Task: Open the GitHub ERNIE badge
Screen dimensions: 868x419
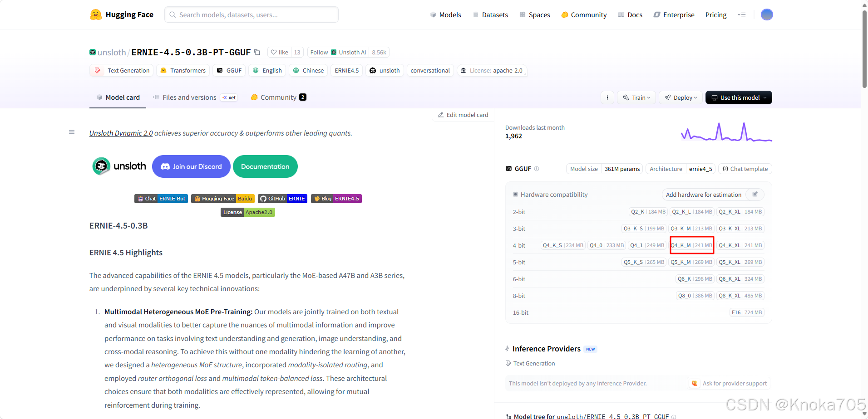Action: tap(283, 199)
